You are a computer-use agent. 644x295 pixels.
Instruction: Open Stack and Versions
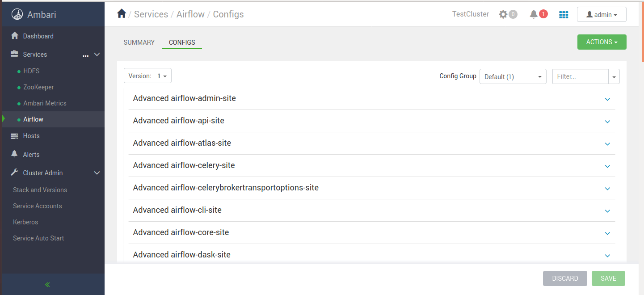pos(40,190)
